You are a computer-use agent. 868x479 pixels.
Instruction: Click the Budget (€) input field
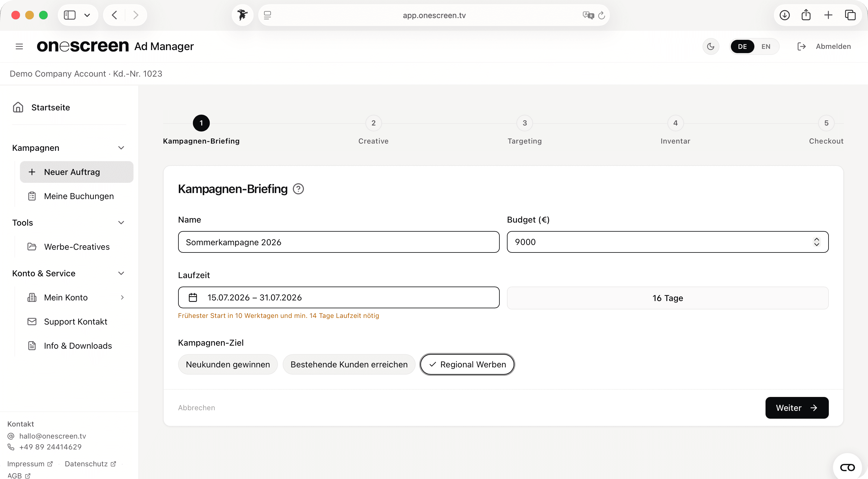point(668,242)
